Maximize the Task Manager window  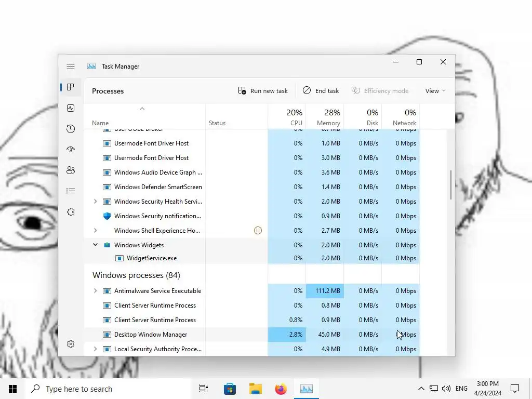pyautogui.click(x=419, y=62)
